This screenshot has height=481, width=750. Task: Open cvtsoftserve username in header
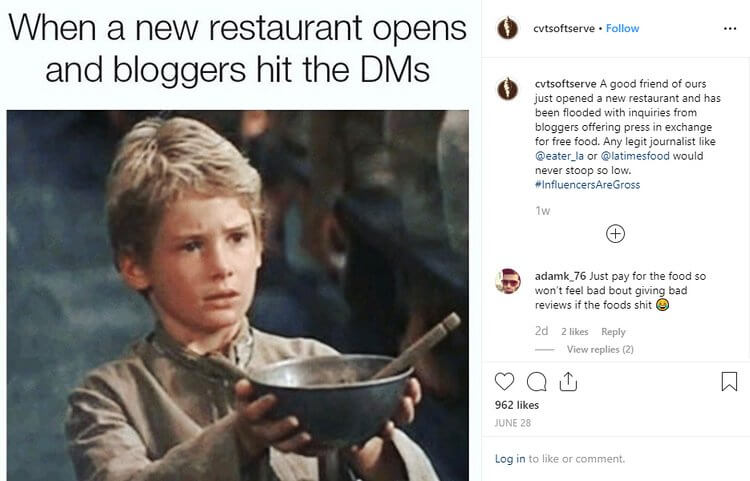coord(564,28)
